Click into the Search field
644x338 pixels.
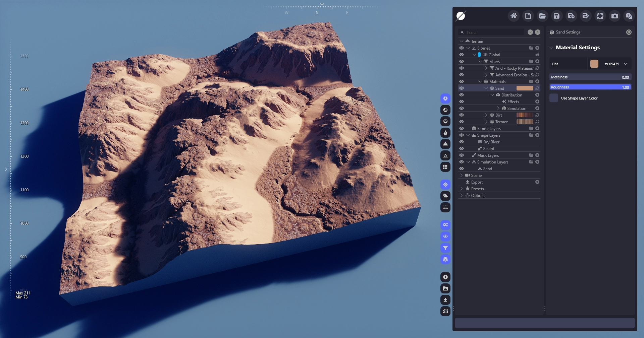493,32
